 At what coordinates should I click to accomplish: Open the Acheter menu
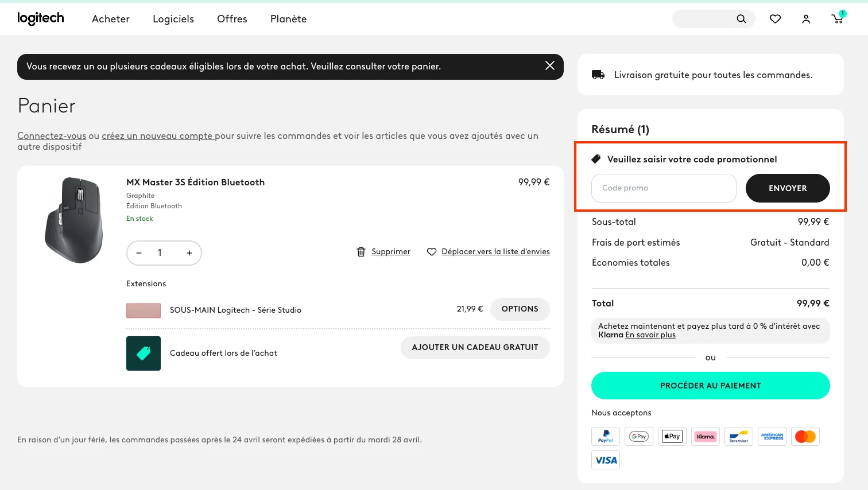111,19
